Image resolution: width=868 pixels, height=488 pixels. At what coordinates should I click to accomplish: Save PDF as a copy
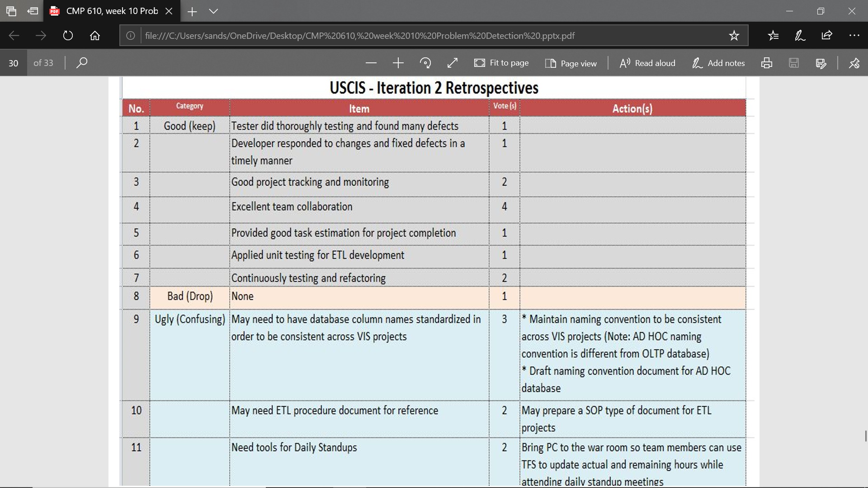click(x=821, y=63)
